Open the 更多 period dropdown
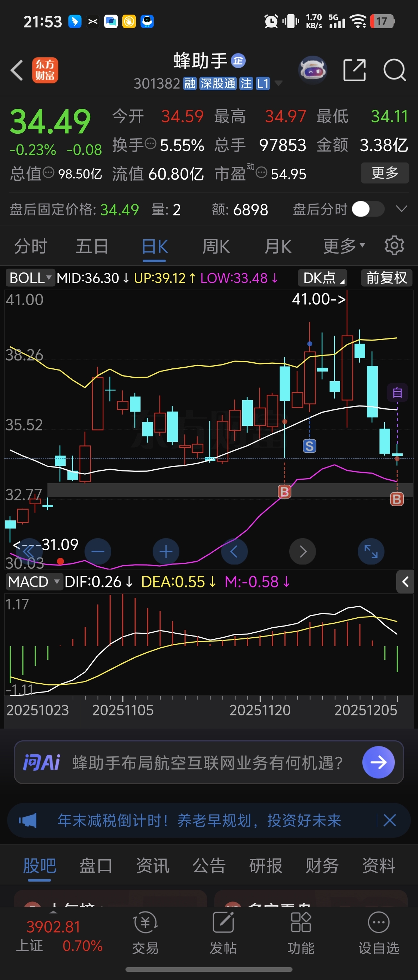The height and width of the screenshot is (980, 418). click(x=344, y=246)
